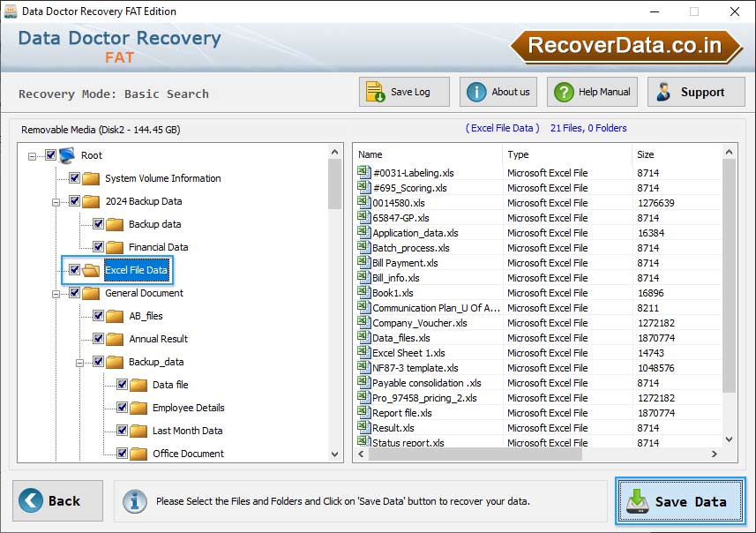Click the General Document folder icon

(91, 293)
